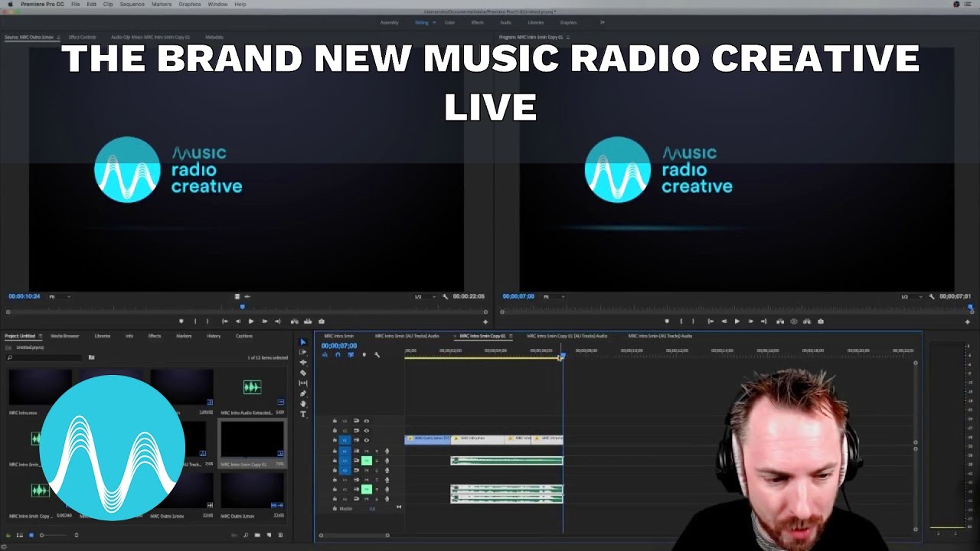Screen dimensions: 980x551
Task: Unmute the green M on A5
Action: click(x=366, y=489)
